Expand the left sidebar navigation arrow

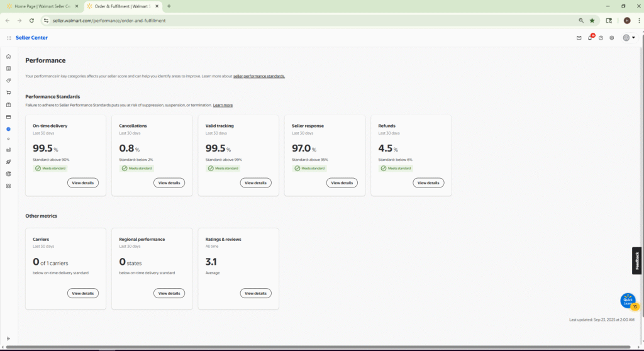point(8,338)
